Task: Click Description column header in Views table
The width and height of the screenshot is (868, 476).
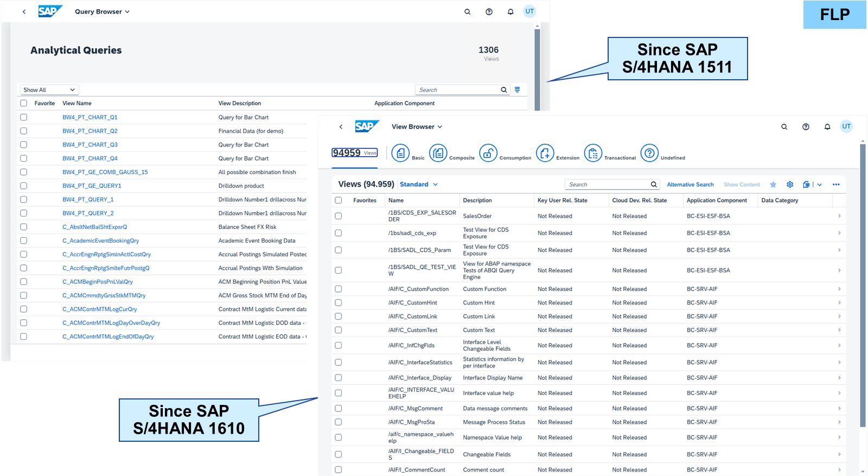Action: [477, 200]
